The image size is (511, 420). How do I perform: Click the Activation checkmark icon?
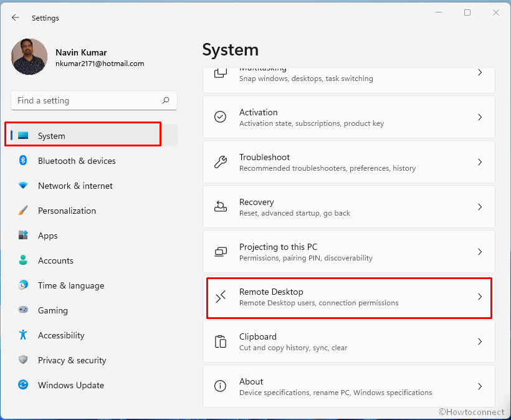[x=221, y=117]
